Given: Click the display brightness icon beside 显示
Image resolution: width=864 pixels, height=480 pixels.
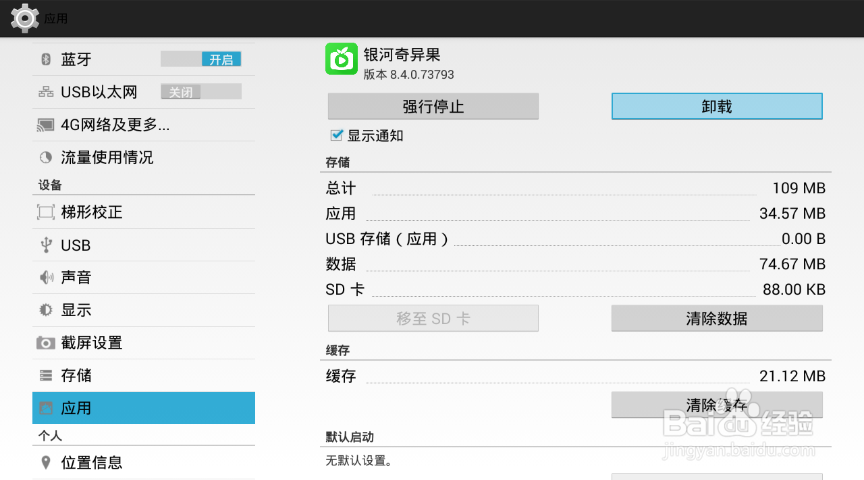Looking at the screenshot, I should (46, 310).
